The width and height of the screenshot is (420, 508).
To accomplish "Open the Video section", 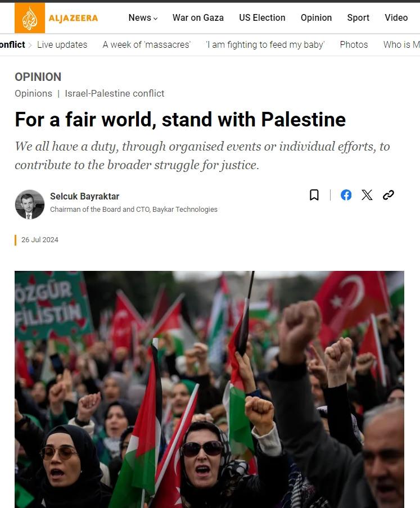I will click(x=396, y=17).
